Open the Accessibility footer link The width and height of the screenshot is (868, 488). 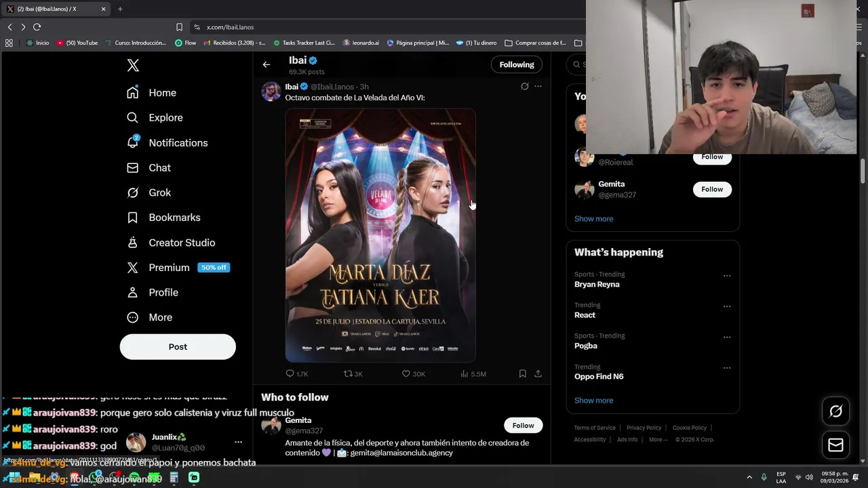[590, 439]
